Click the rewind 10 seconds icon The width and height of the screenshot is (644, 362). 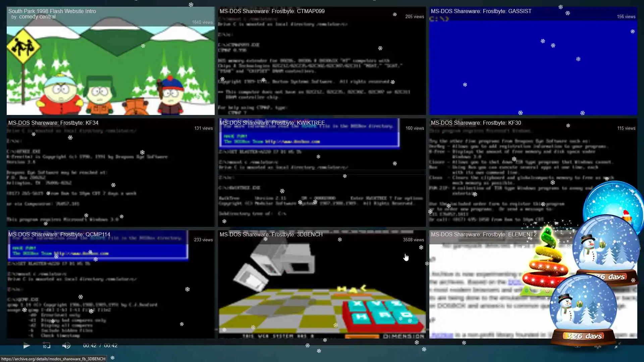pyautogui.click(x=46, y=345)
